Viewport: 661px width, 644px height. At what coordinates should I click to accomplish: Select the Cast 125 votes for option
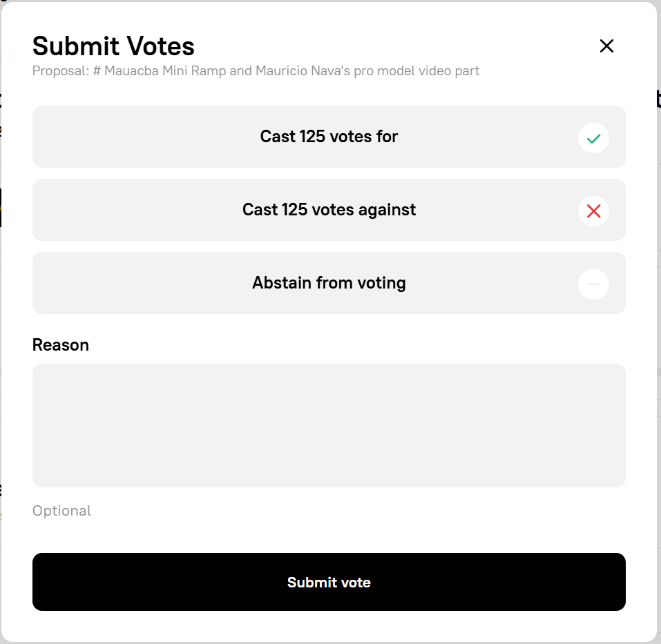coord(329,136)
